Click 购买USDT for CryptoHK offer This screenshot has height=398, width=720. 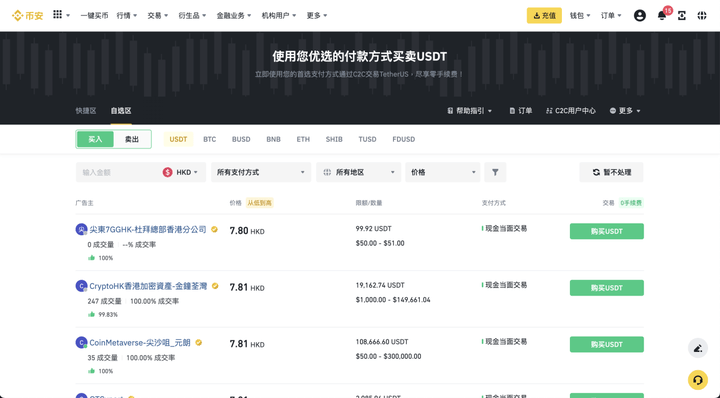[x=607, y=288]
